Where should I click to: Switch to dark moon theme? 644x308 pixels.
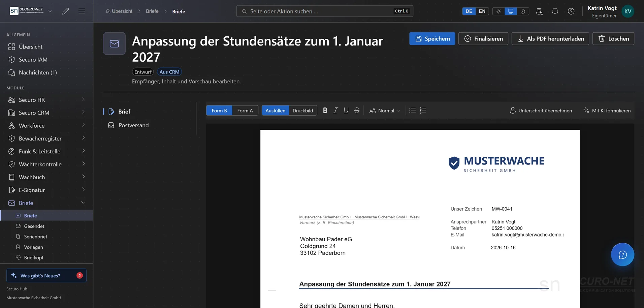pos(523,11)
